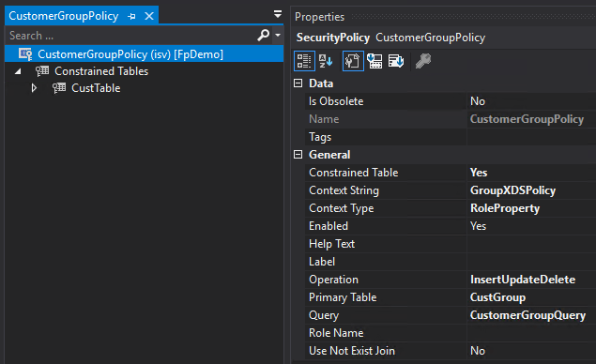Viewport: 596px width, 364px height.
Task: Select the Context Type property value RoleProperty
Action: pyautogui.click(x=505, y=208)
